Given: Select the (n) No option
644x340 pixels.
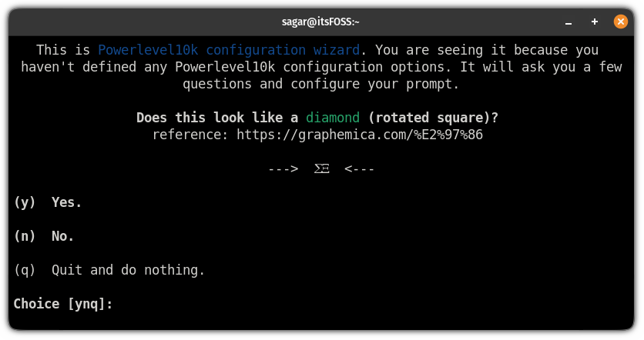Looking at the screenshot, I should (44, 236).
